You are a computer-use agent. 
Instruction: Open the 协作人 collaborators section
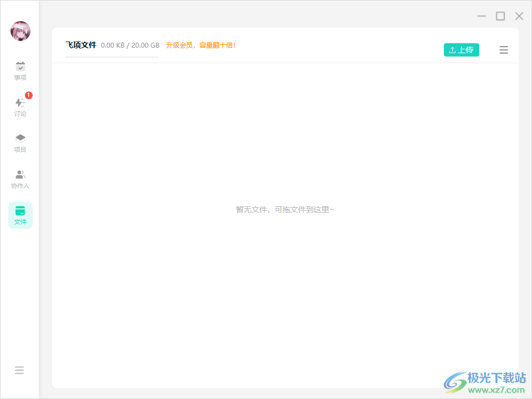point(21,179)
